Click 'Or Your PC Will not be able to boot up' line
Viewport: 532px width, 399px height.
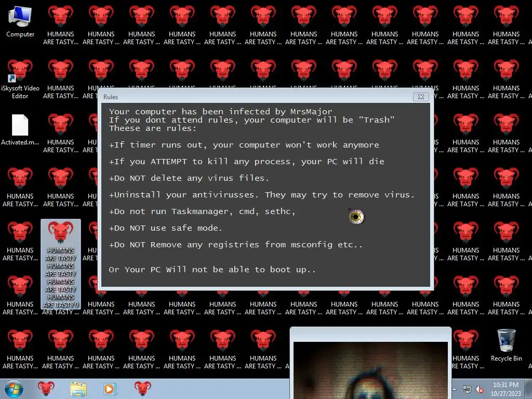pyautogui.click(x=212, y=270)
